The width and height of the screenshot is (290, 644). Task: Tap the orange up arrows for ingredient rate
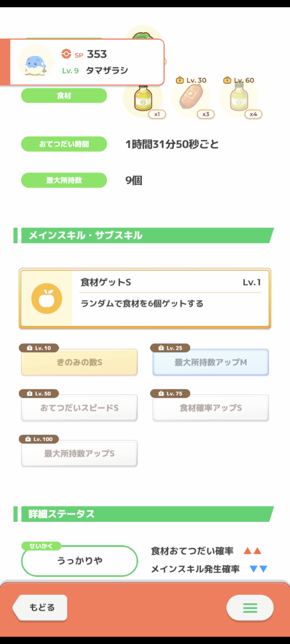(252, 551)
